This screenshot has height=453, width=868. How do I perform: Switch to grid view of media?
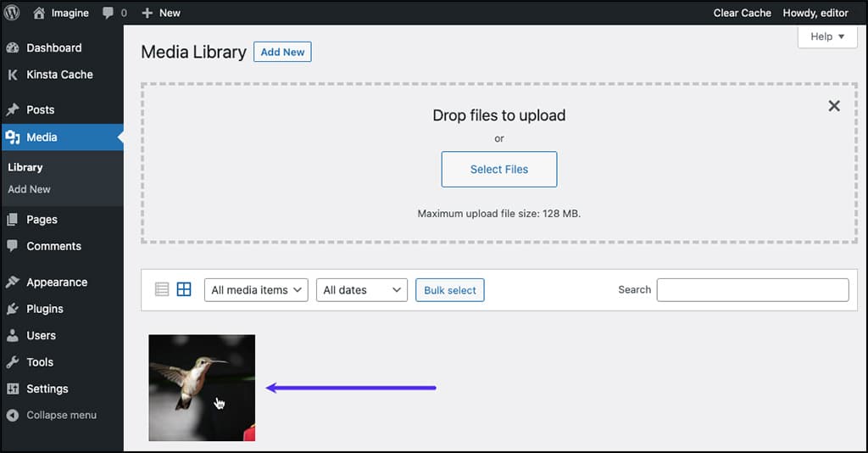[184, 289]
